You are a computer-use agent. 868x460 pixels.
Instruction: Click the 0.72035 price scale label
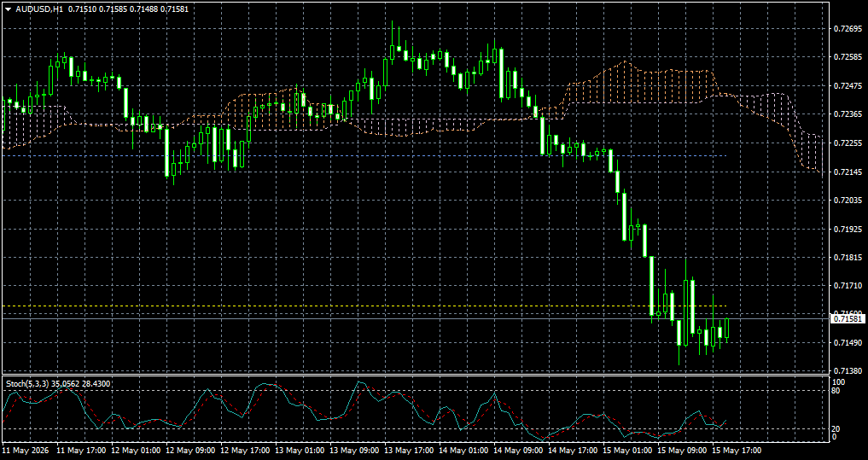848,200
